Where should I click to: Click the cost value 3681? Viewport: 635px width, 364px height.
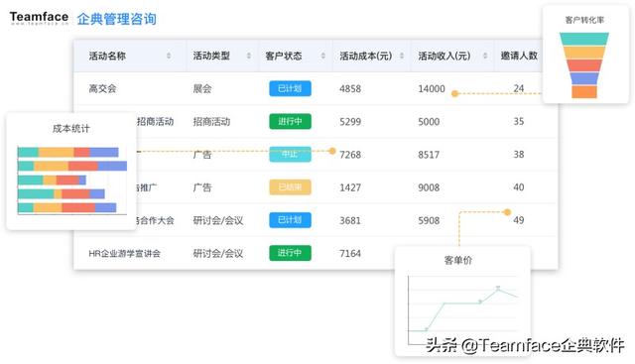350,220
